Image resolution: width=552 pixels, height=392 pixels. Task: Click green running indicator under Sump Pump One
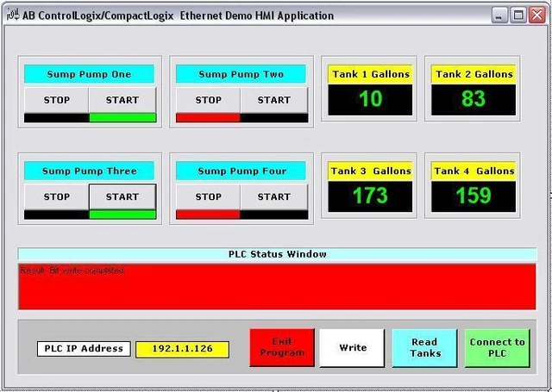(122, 117)
